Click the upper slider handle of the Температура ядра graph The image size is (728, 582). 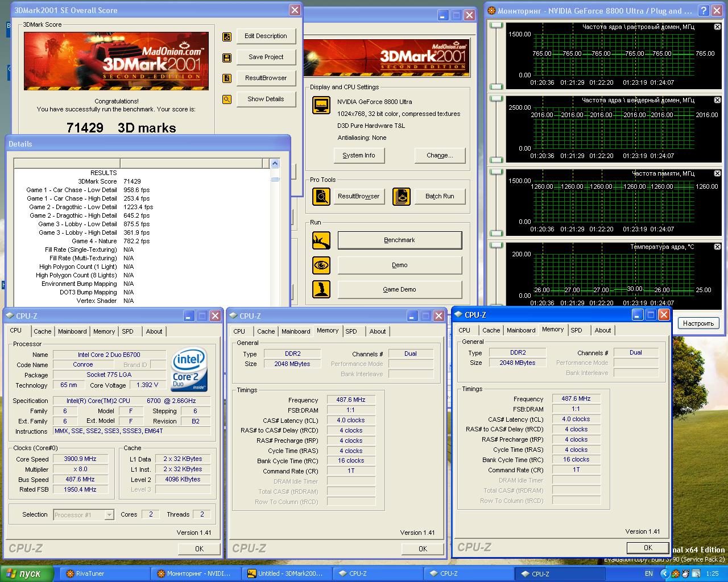497,246
